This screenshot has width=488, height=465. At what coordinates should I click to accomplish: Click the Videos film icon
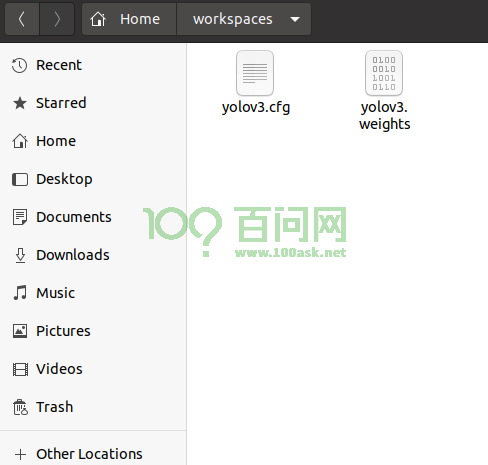click(x=20, y=369)
